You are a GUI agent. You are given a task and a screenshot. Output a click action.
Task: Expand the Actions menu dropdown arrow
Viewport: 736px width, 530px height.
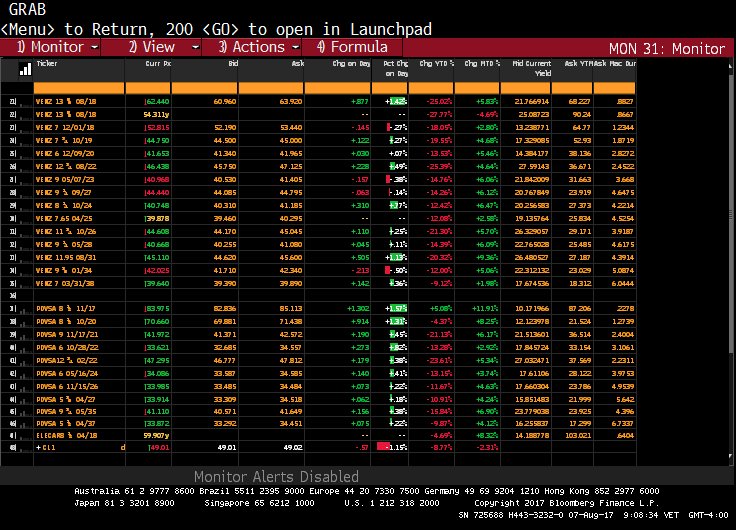296,47
